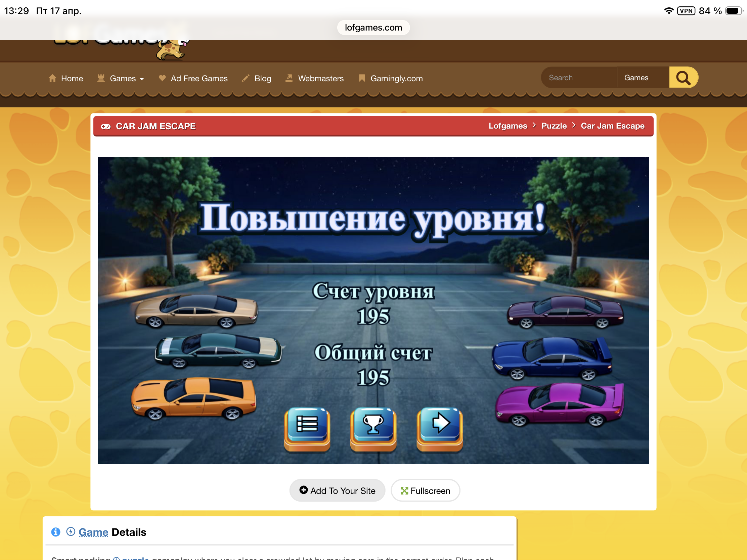This screenshot has width=747, height=560.
Task: Click the Add To Your Site button
Action: point(337,491)
